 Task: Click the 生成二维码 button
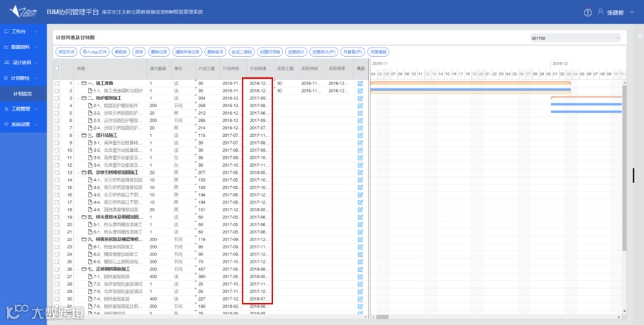click(x=241, y=53)
